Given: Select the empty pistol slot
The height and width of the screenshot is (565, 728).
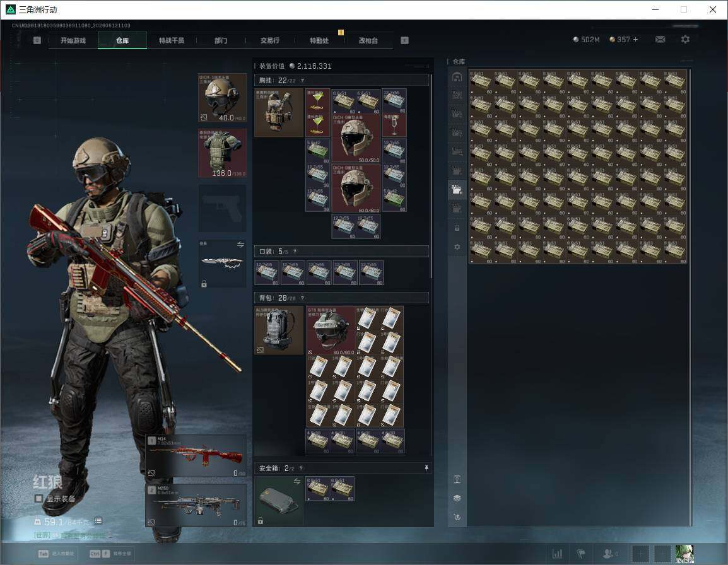Looking at the screenshot, I should (x=223, y=208).
